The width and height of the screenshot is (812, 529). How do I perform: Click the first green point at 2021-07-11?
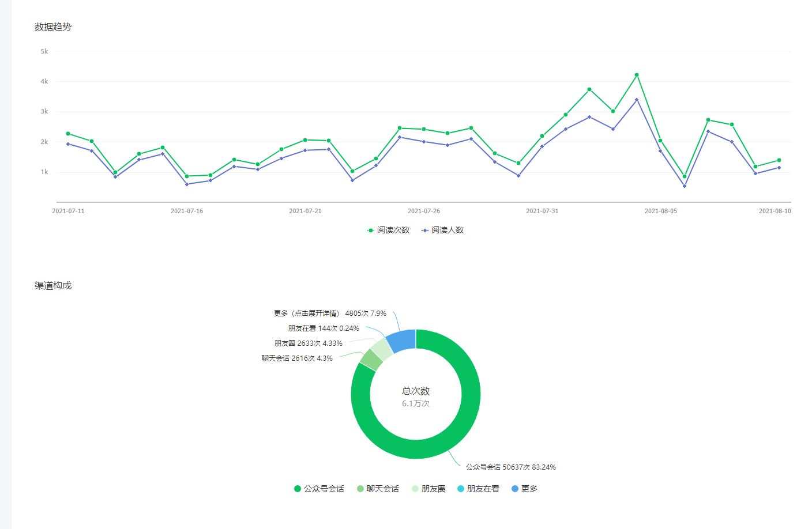pyautogui.click(x=68, y=134)
